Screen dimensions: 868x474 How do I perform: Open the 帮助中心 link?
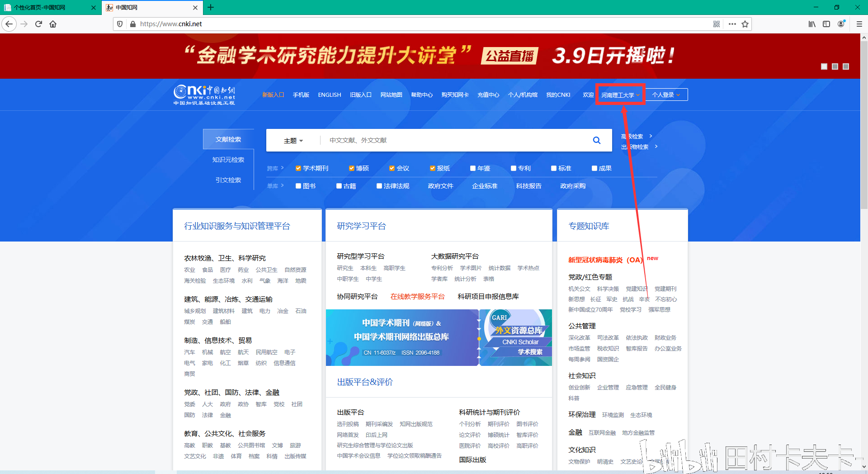(422, 95)
